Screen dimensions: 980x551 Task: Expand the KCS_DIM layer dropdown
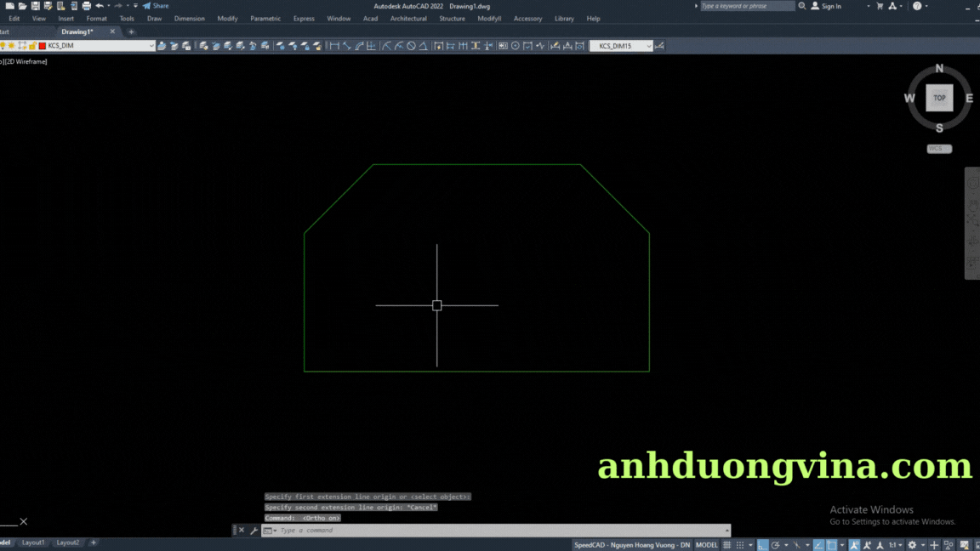(x=151, y=46)
